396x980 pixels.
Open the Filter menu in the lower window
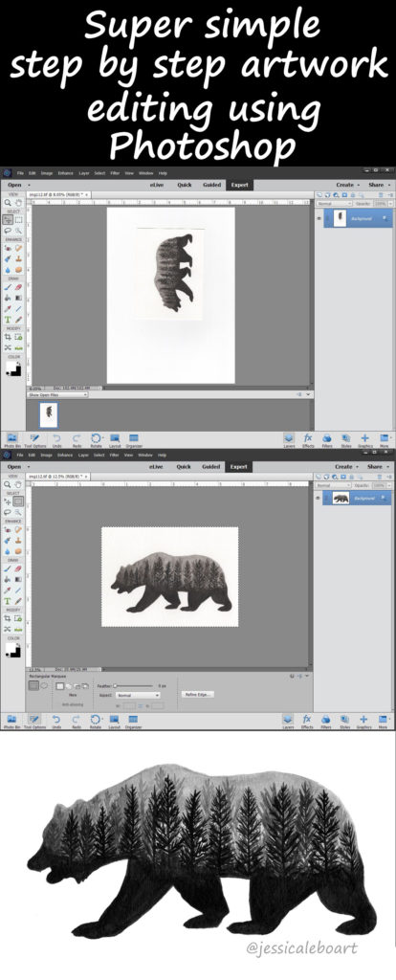click(115, 455)
